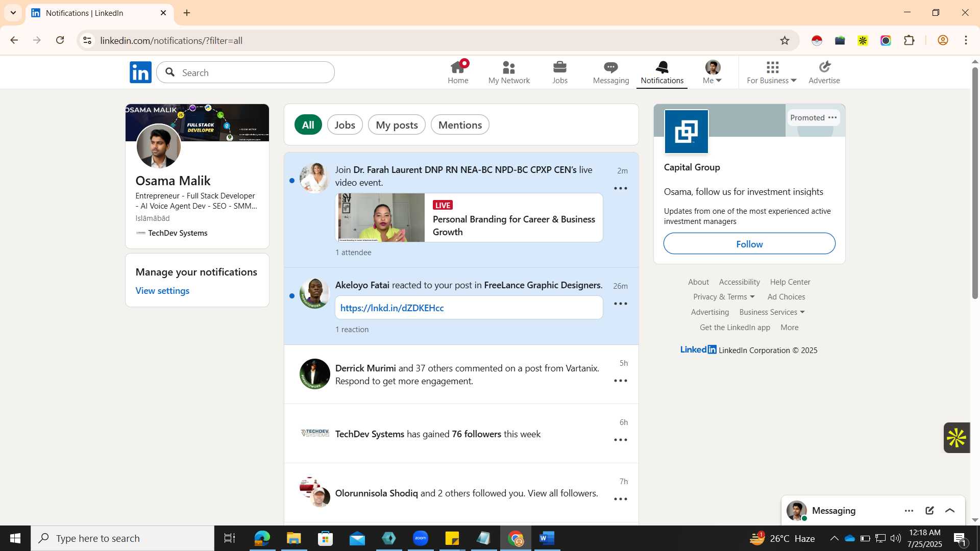Screen dimensions: 980x551
Task: Click the Notifications bell icon
Action: coord(662,72)
